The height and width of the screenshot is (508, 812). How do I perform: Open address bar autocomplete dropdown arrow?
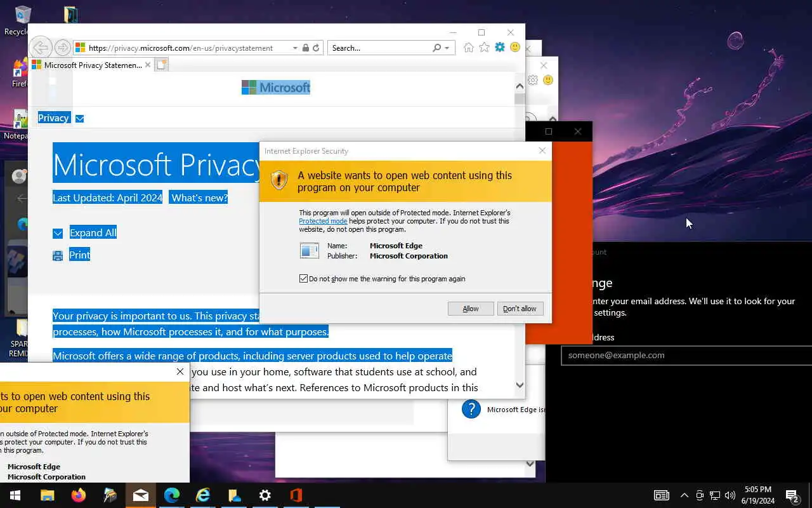coord(295,48)
